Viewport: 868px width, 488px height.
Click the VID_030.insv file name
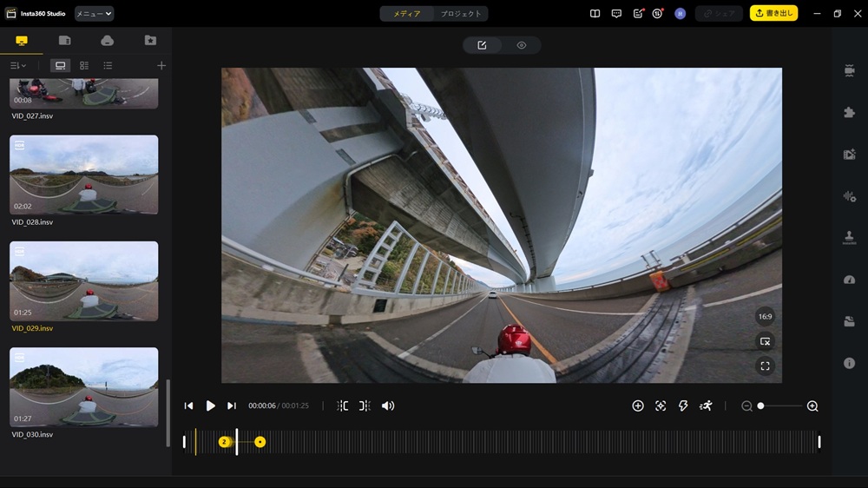tap(32, 435)
